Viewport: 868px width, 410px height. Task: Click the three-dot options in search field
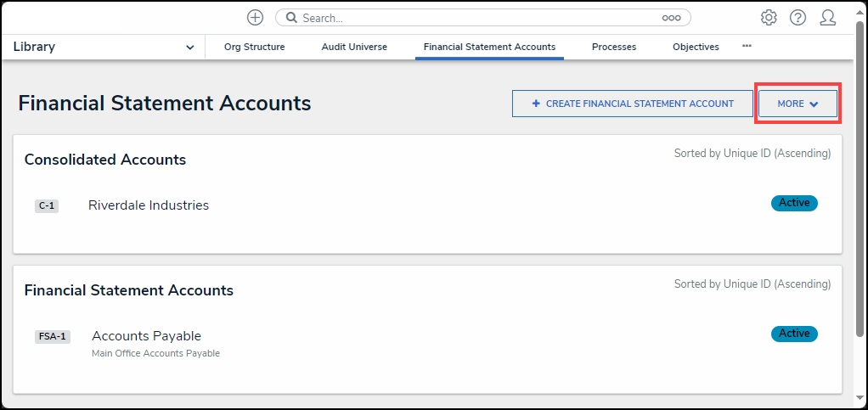(671, 18)
